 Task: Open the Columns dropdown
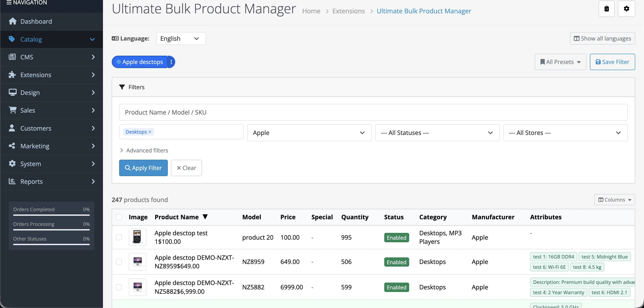[614, 200]
